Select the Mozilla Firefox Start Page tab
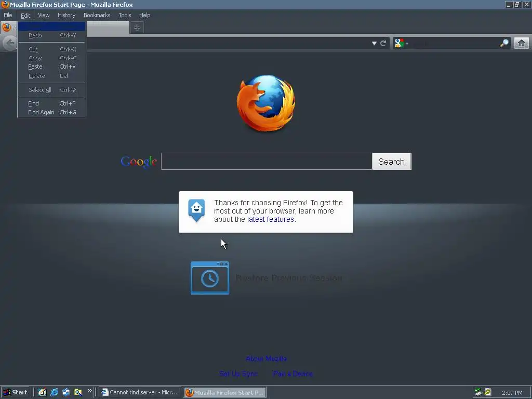532x399 pixels. [107, 28]
